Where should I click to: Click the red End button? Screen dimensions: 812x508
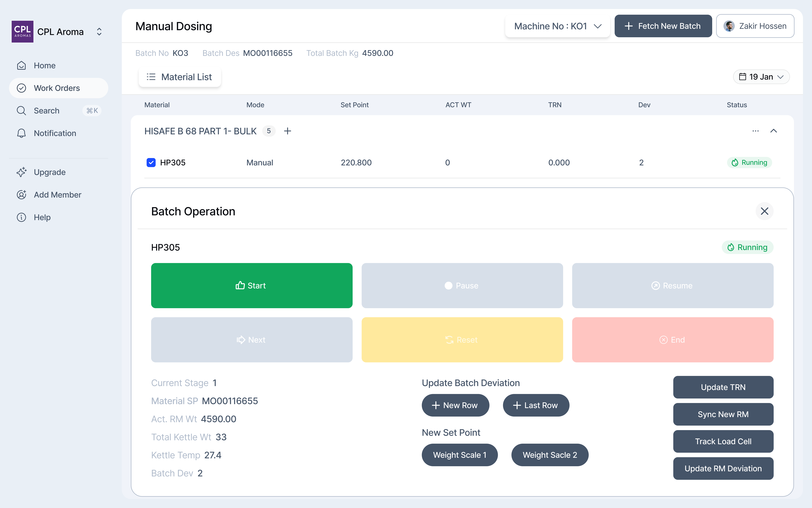click(673, 340)
